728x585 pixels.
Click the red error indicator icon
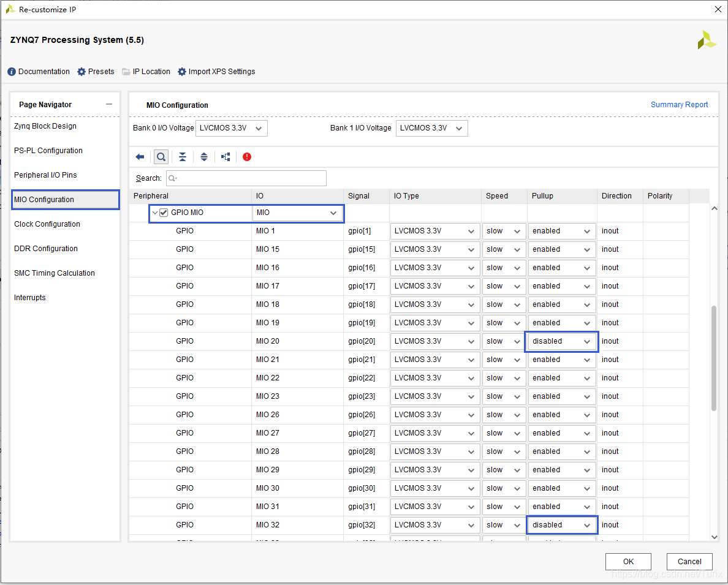point(247,157)
